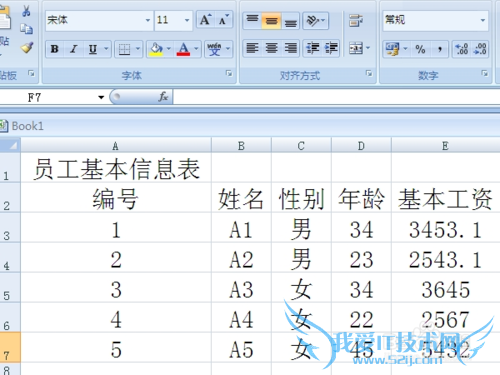Click the Cut scissors icon
Screen dimensions: 500x375
point(26,11)
